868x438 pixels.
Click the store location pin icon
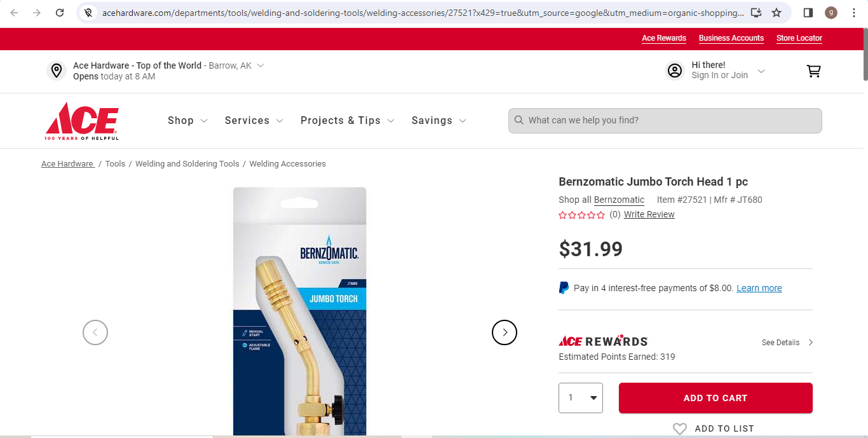pos(57,71)
